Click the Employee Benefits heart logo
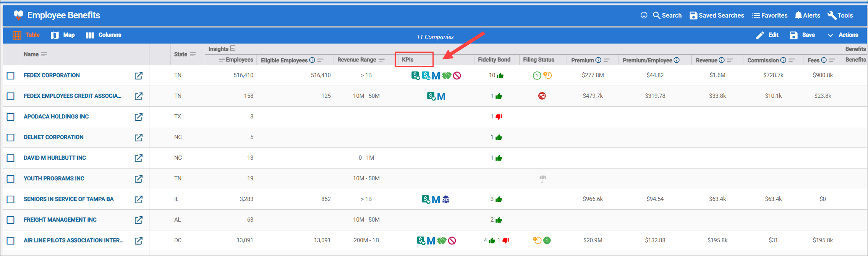 (18, 15)
